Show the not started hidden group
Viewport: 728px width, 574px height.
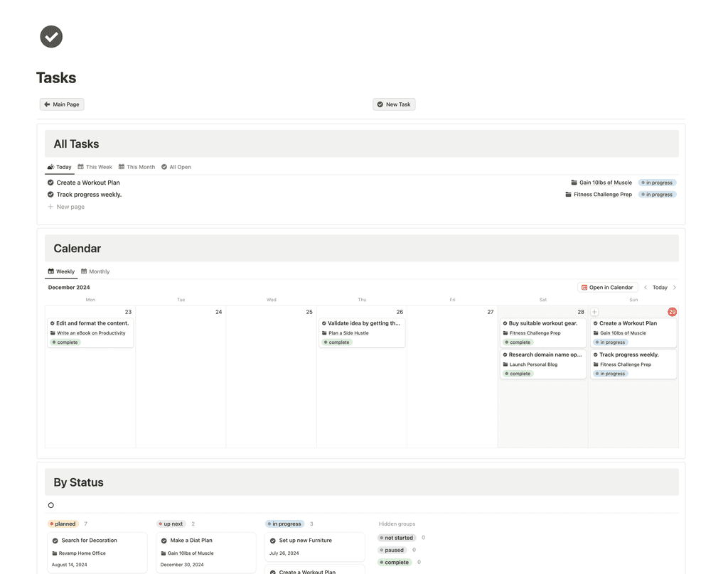coord(397,538)
